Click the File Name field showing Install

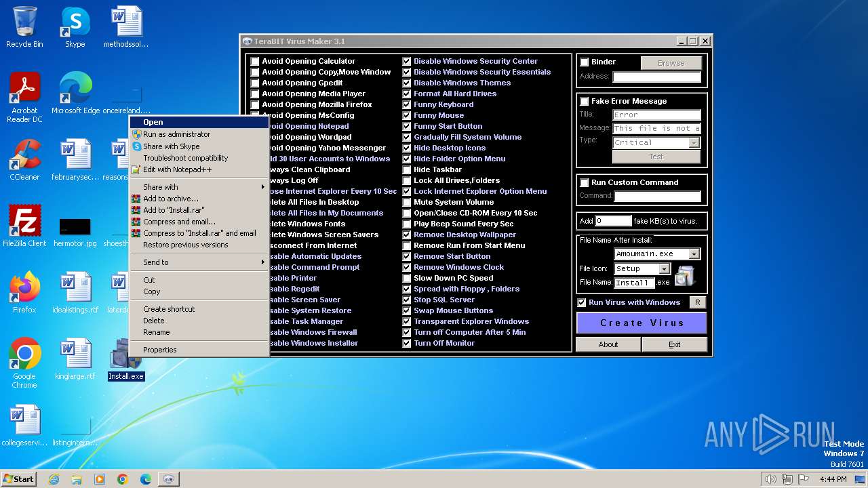(x=634, y=283)
